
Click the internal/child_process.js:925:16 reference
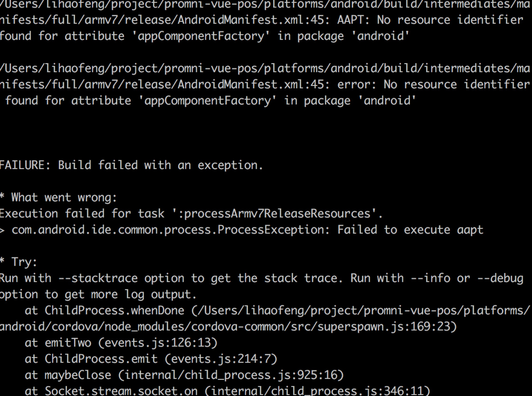pyautogui.click(x=234, y=375)
